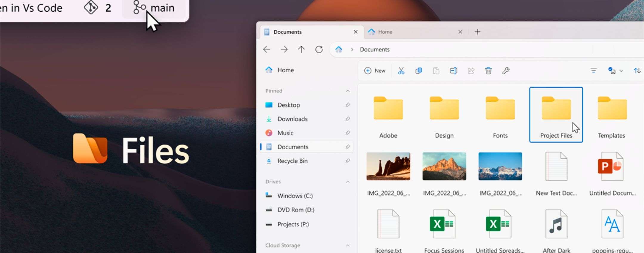
Task: Collapse the Pinned section
Action: pyautogui.click(x=348, y=91)
